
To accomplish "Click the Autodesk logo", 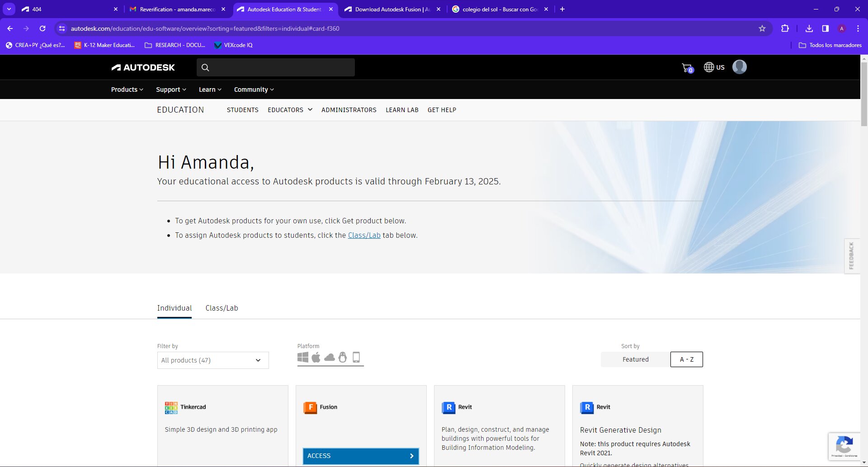I will tap(143, 67).
